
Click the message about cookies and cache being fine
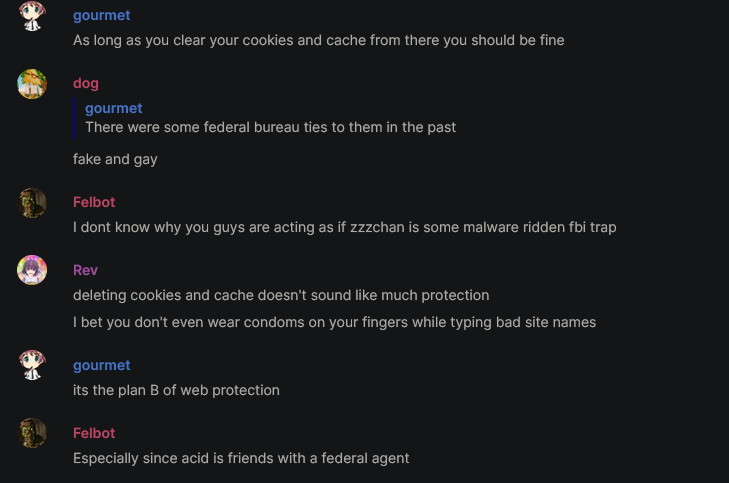coord(318,40)
